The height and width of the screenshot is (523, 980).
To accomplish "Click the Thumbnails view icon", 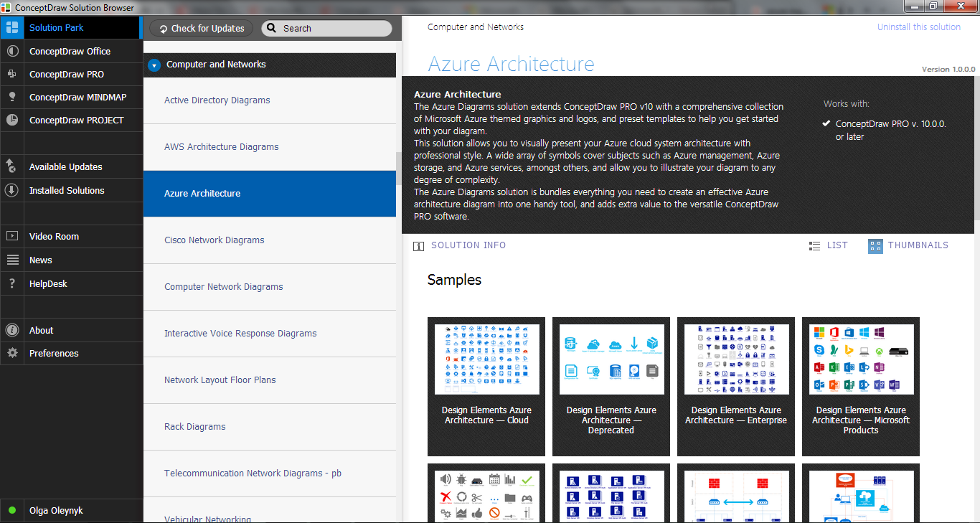I will [875, 246].
